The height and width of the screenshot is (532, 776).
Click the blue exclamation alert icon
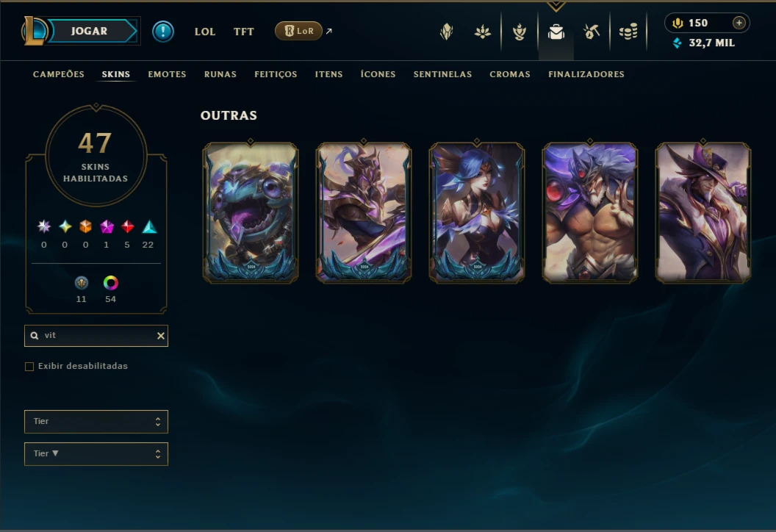pyautogui.click(x=163, y=32)
